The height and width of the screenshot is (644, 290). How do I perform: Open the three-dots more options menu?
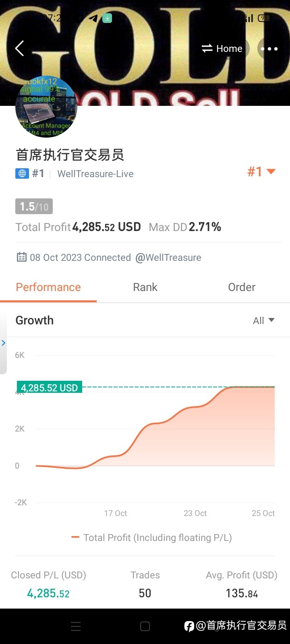(269, 49)
